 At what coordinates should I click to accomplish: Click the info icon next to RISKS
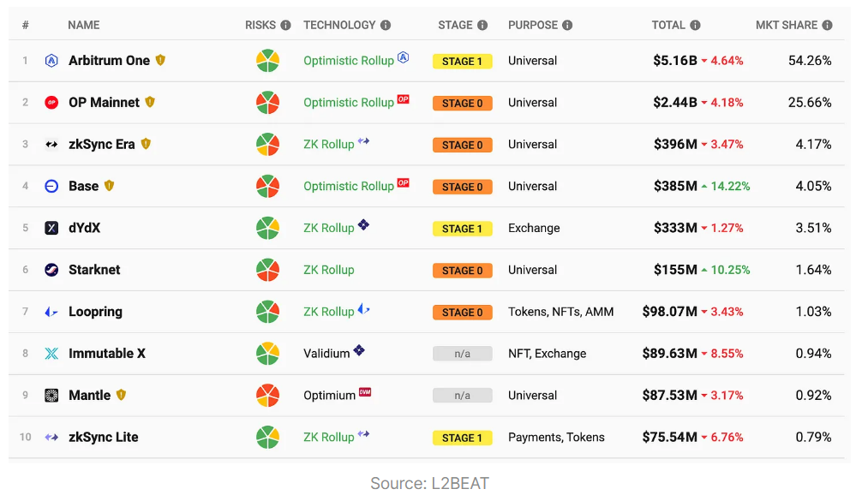[x=285, y=26]
